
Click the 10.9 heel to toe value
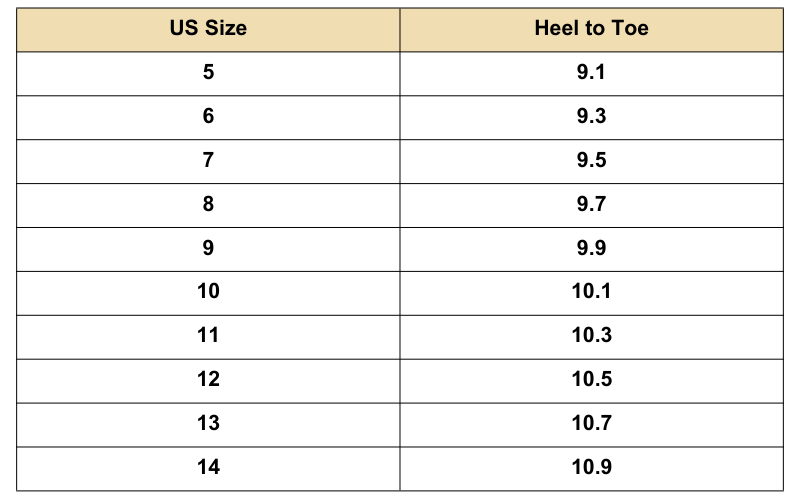(x=591, y=467)
